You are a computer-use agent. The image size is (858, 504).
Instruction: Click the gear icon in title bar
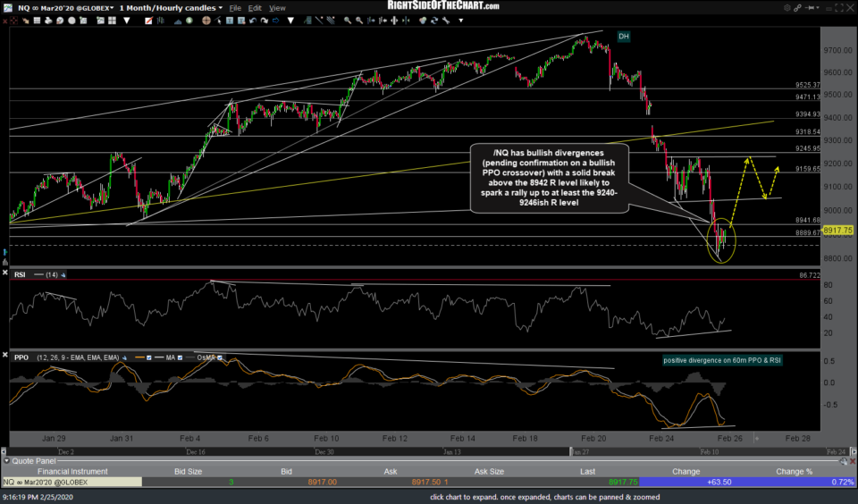[787, 8]
